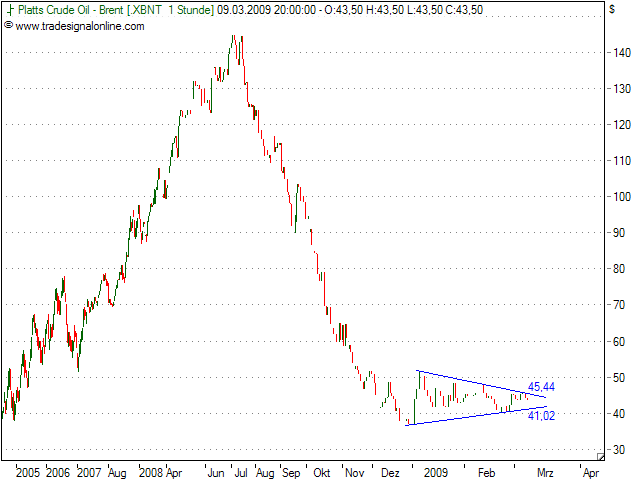640x480 pixels.
Task: Click the 130 price axis label
Action: [622, 89]
